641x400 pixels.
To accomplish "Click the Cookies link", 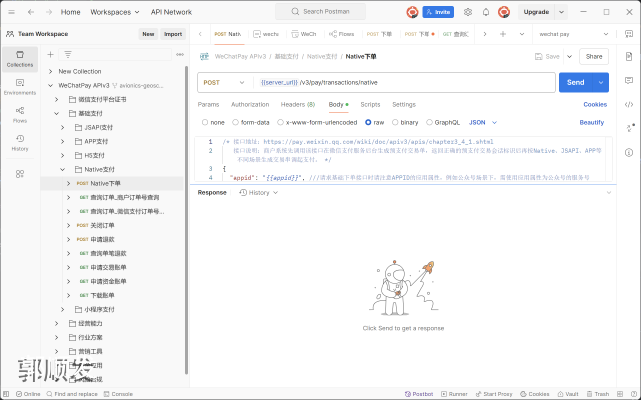I will [x=595, y=104].
